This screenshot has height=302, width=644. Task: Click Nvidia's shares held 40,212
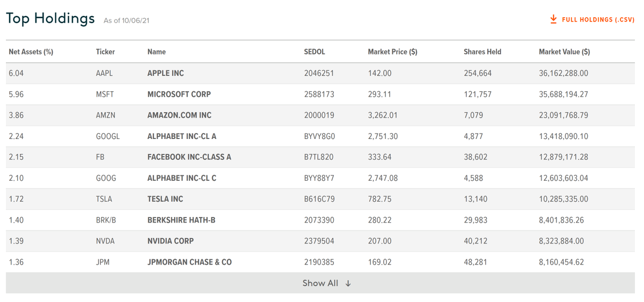pos(475,241)
